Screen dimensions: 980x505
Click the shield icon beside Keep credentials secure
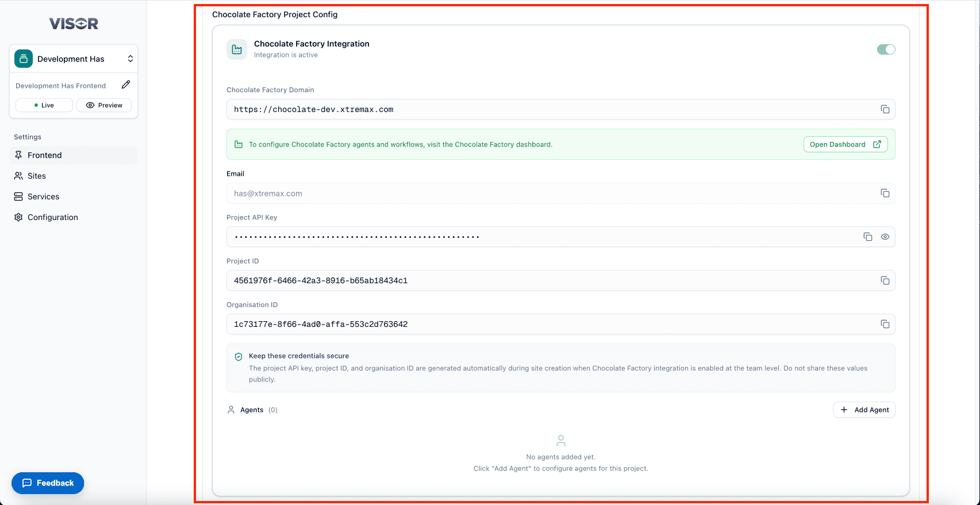pos(239,357)
